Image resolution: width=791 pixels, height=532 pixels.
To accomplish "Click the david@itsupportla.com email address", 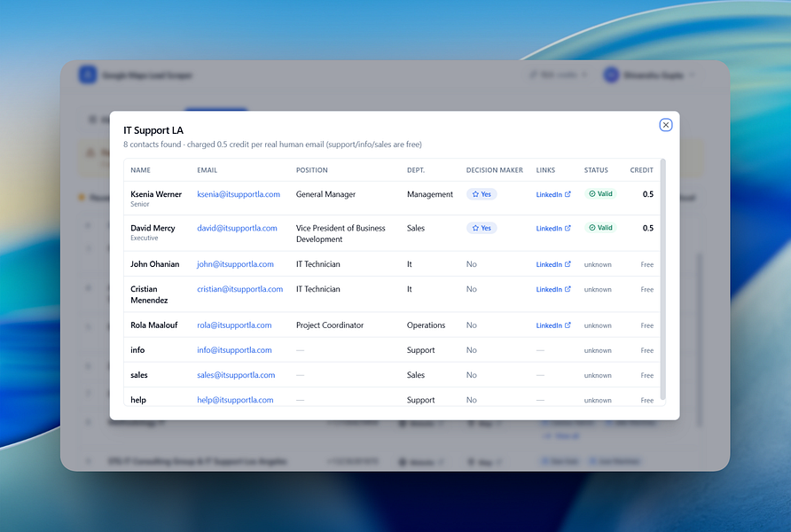I will click(x=237, y=228).
